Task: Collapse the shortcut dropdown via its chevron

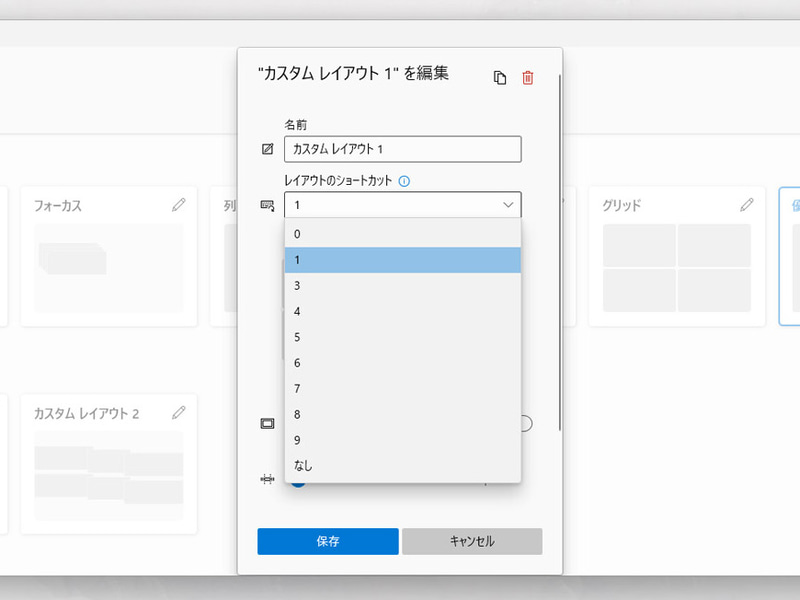Action: pos(508,204)
